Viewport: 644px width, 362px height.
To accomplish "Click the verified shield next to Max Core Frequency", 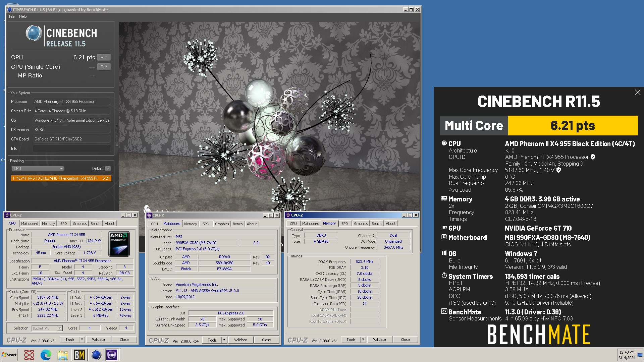I will pos(559,170).
